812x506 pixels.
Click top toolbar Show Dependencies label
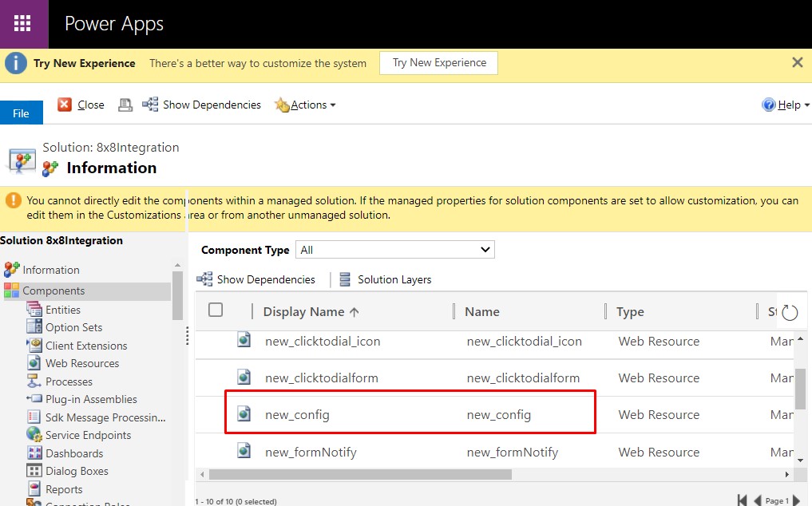pyautogui.click(x=212, y=105)
